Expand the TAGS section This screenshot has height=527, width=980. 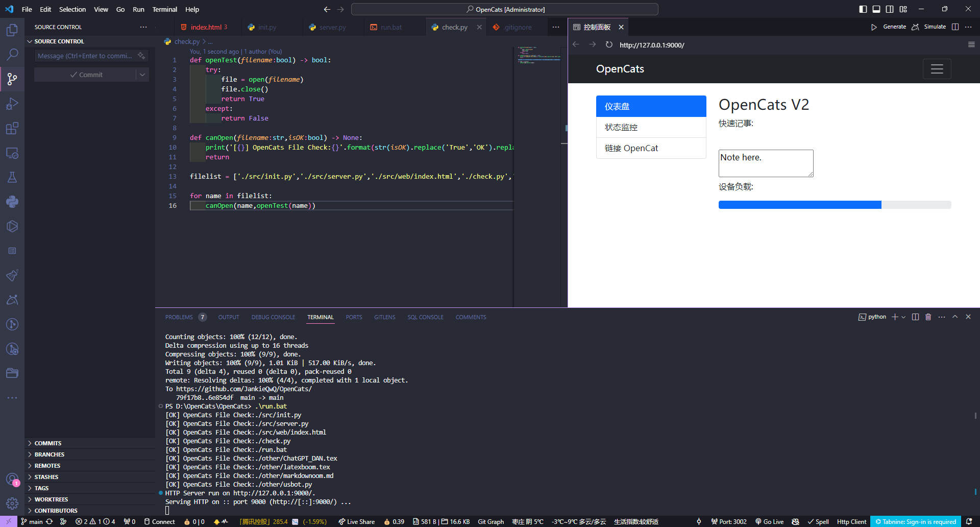coord(90,488)
